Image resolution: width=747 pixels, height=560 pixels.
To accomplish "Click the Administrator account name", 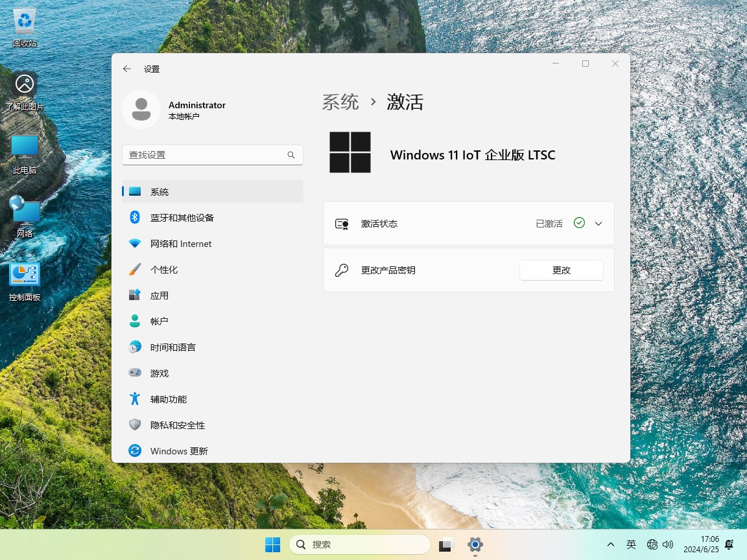I will pos(196,105).
